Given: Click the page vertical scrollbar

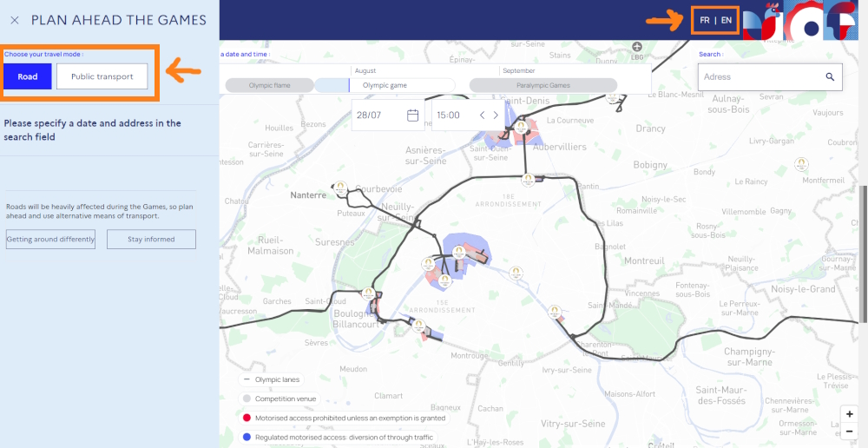Looking at the screenshot, I should pyautogui.click(x=865, y=254).
